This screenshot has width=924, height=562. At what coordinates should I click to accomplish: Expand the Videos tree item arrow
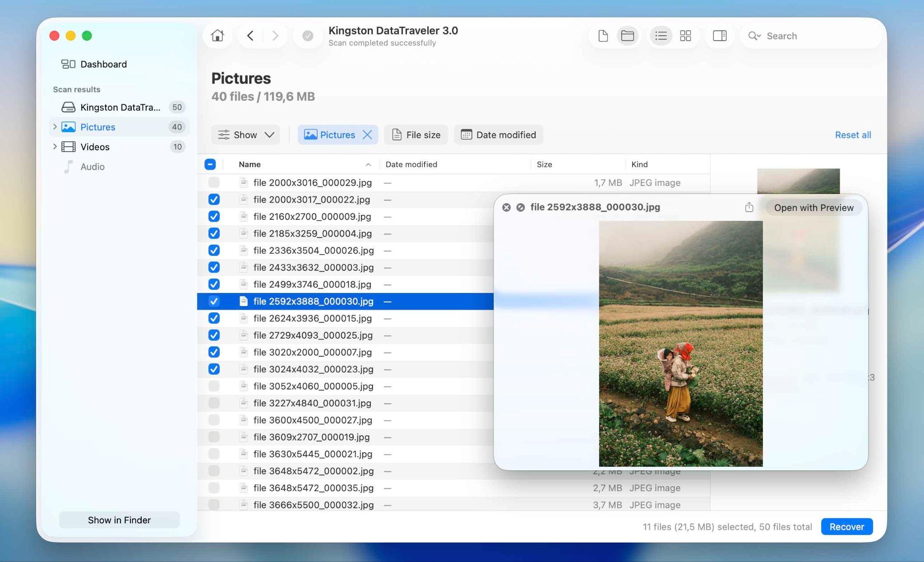(55, 147)
